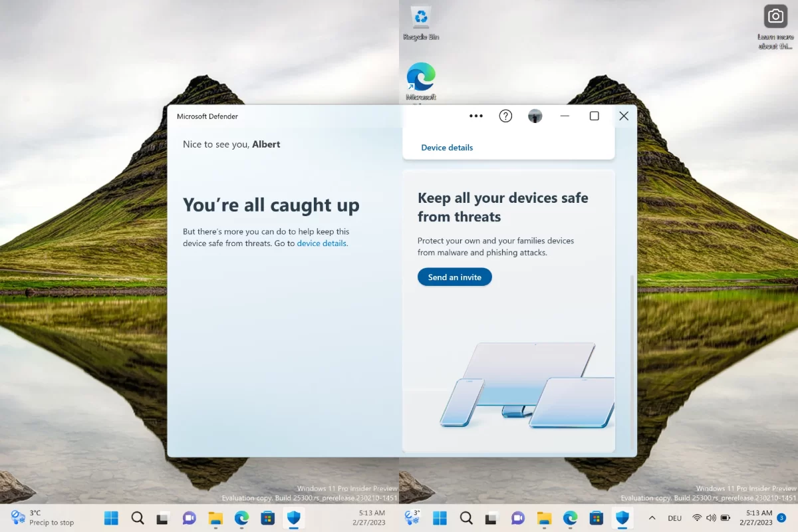
Task: Click the "Microsoft Defender" window title
Action: click(207, 116)
